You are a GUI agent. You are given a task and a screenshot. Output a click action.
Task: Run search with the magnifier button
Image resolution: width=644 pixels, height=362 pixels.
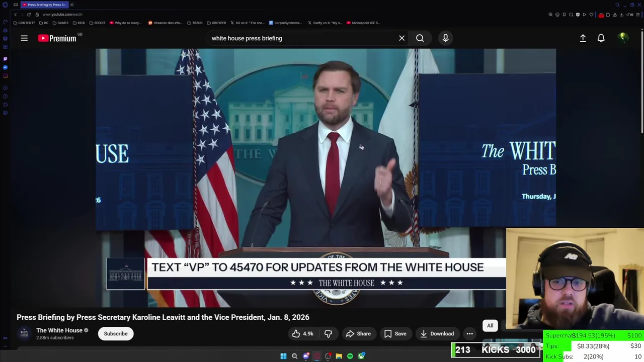[420, 38]
